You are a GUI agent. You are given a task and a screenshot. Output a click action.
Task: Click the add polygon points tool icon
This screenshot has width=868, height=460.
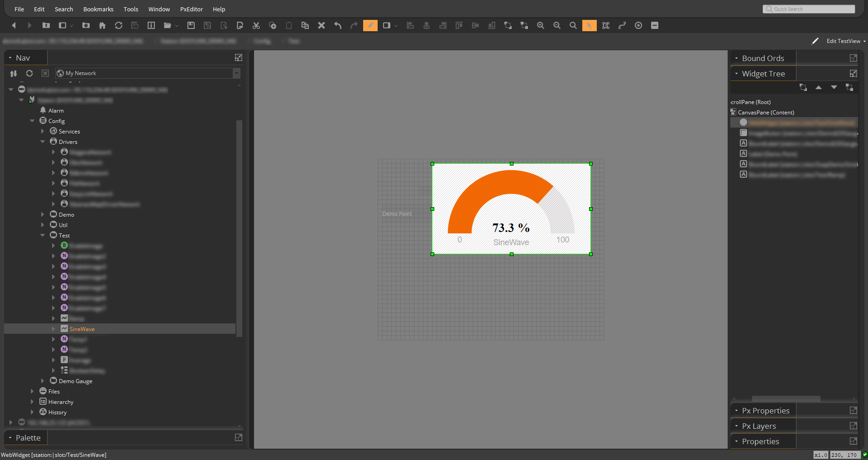click(x=606, y=25)
